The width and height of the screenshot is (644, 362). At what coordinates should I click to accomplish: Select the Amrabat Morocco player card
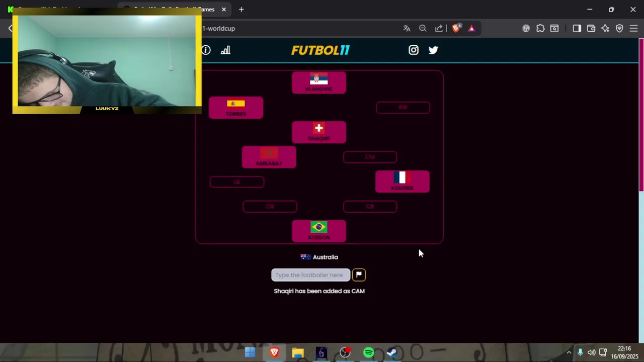click(269, 157)
